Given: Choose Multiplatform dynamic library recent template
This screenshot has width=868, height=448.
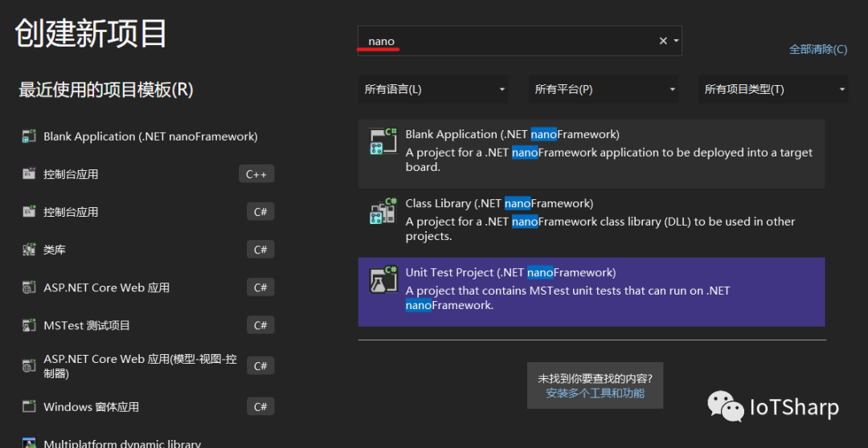Looking at the screenshot, I should (x=149, y=442).
